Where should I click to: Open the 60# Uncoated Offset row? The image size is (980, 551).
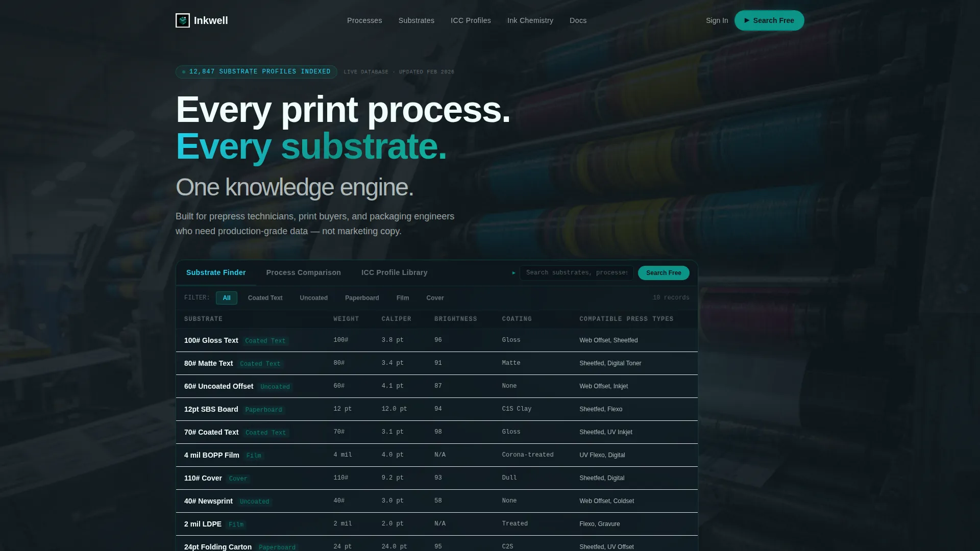436,386
